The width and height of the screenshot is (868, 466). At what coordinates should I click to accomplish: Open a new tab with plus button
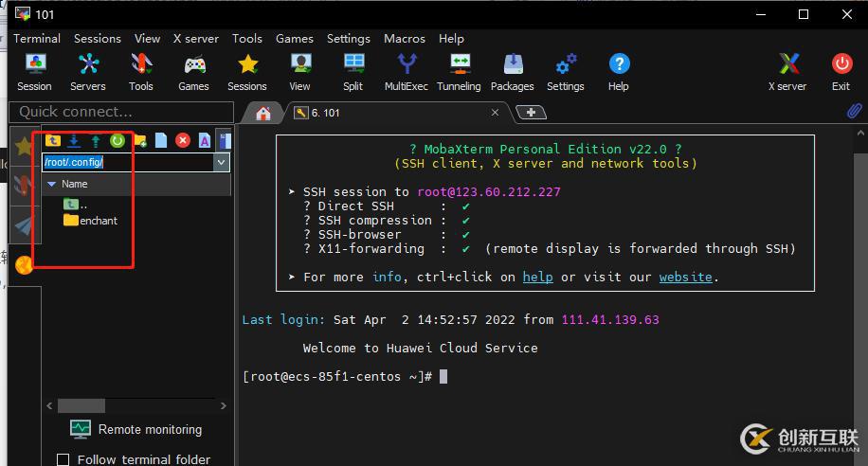531,113
